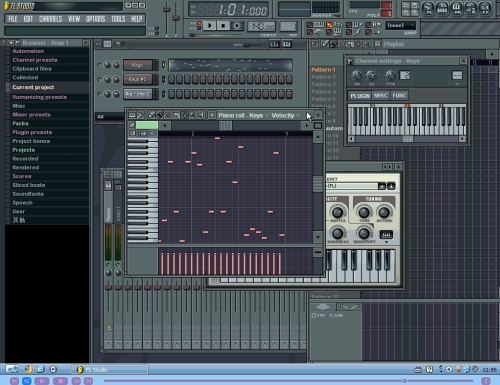Select the Keys channel button
This screenshot has height=385, width=500.
point(138,65)
